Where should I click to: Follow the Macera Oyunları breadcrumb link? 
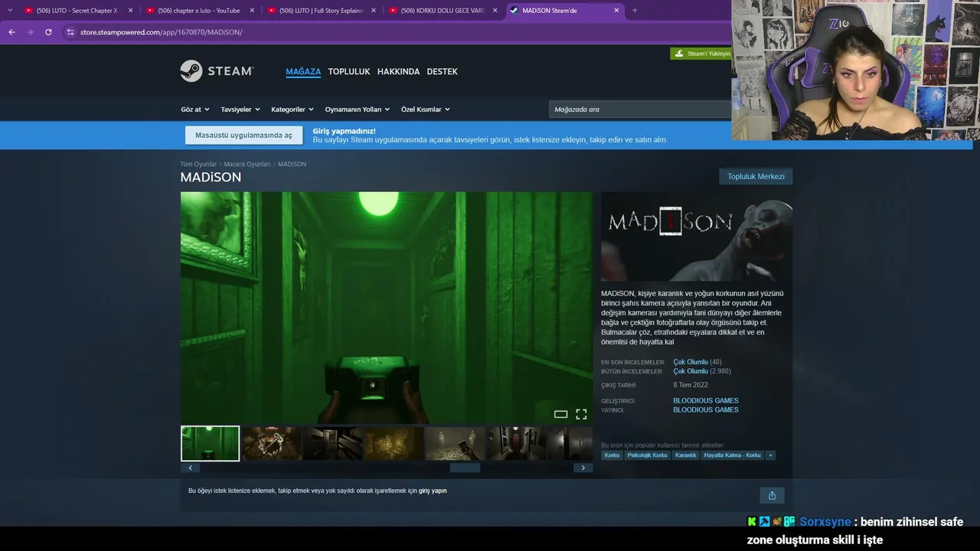point(247,164)
